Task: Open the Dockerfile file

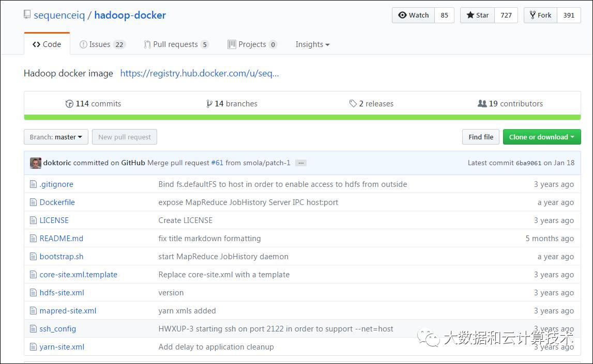Action: click(x=57, y=202)
